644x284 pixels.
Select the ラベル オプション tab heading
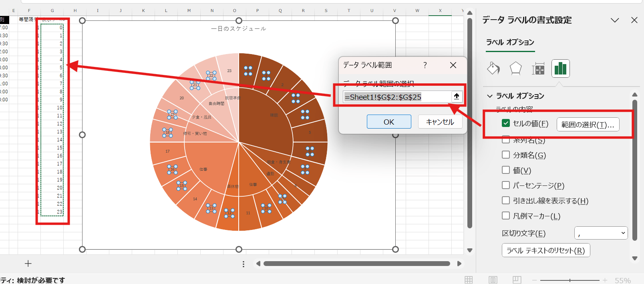point(510,42)
